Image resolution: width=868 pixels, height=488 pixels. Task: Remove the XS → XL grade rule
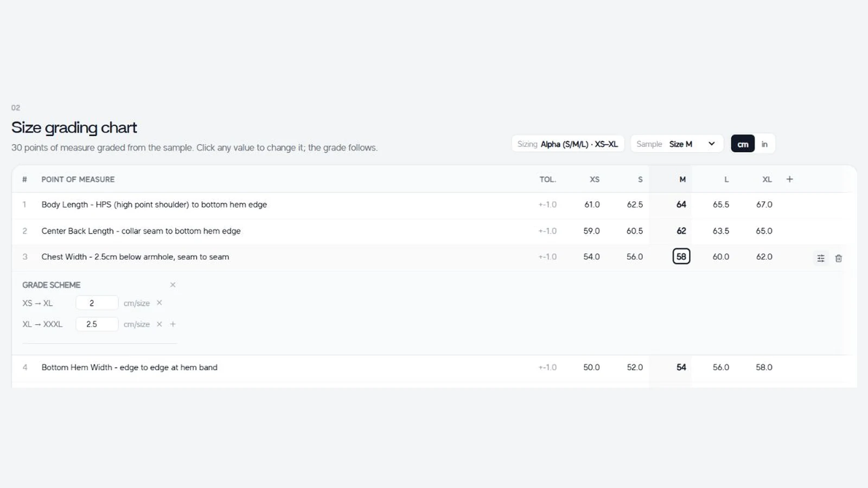(159, 303)
